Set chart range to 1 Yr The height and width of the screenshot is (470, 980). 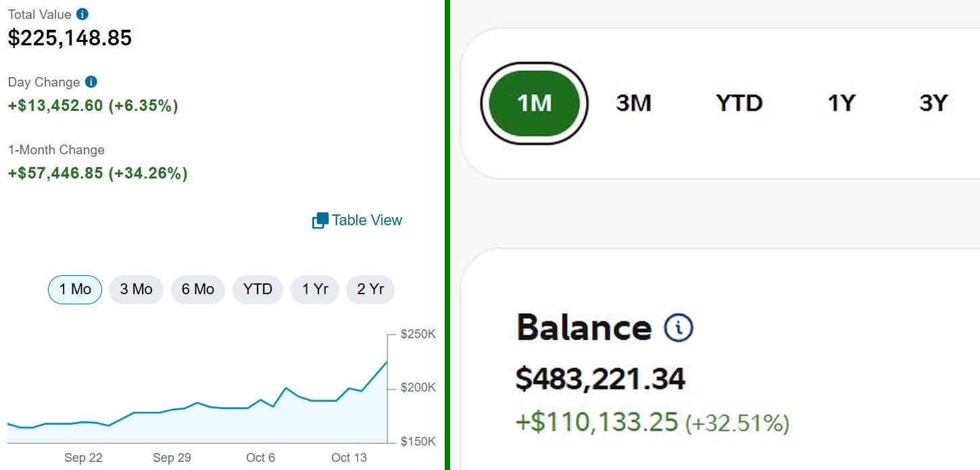[315, 289]
